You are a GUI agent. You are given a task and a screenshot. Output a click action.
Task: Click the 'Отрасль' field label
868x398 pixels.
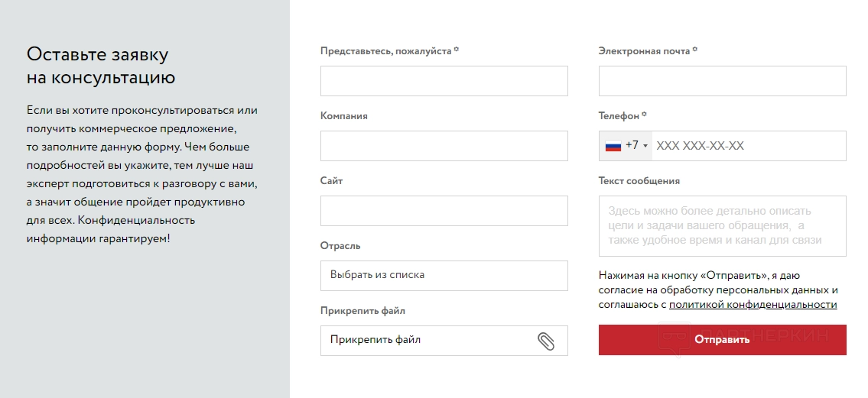pyautogui.click(x=340, y=246)
